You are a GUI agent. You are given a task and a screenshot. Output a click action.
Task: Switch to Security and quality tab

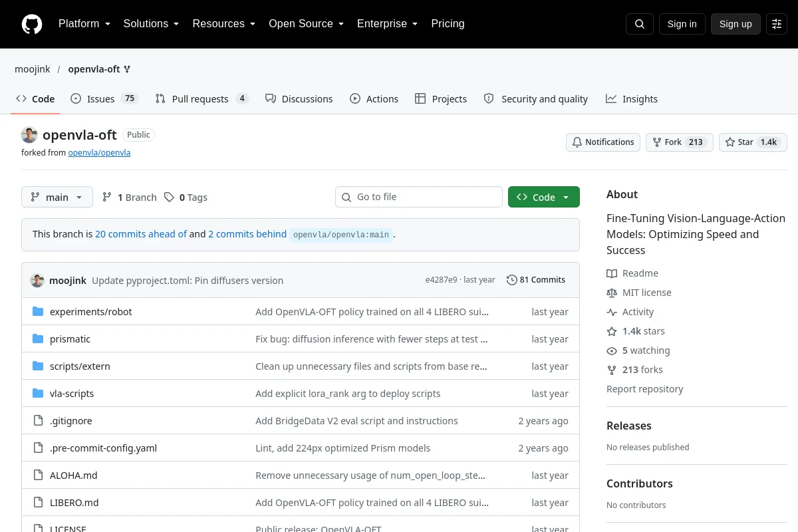coord(536,98)
